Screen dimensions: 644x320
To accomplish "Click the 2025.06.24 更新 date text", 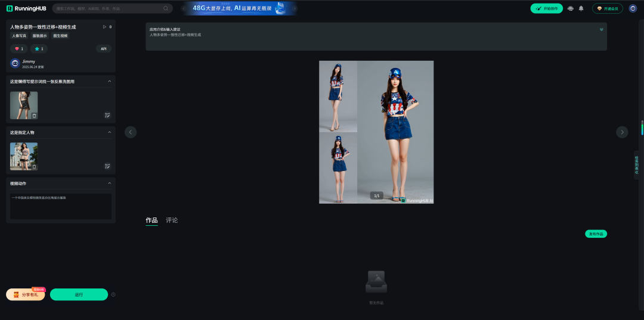I will (x=33, y=67).
